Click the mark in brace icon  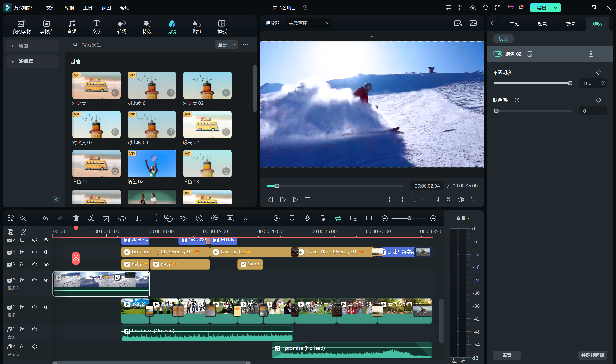pos(390,200)
